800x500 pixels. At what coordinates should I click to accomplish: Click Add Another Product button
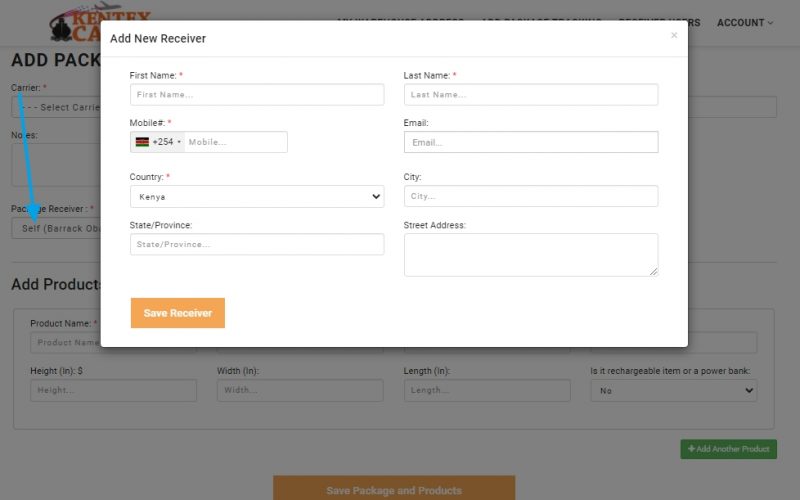point(728,449)
